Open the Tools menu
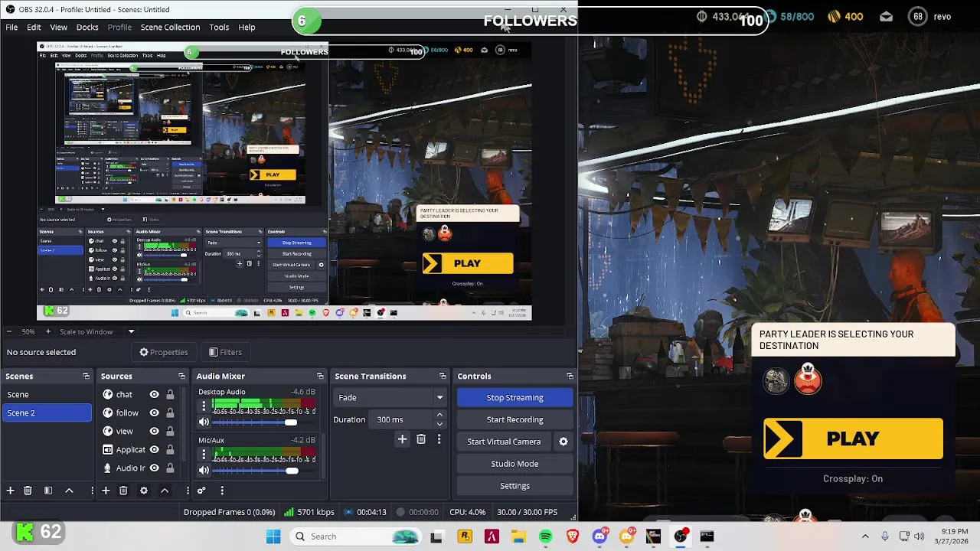980x551 pixels. [x=219, y=27]
